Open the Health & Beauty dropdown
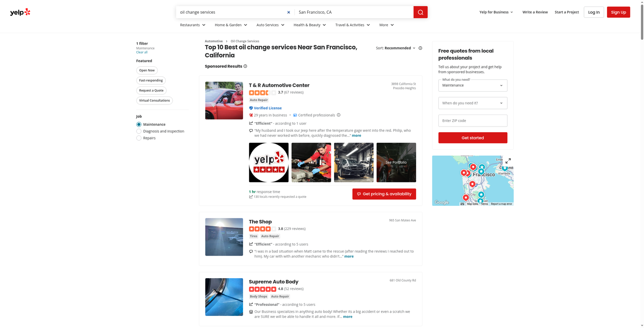The width and height of the screenshot is (644, 328). point(310,25)
